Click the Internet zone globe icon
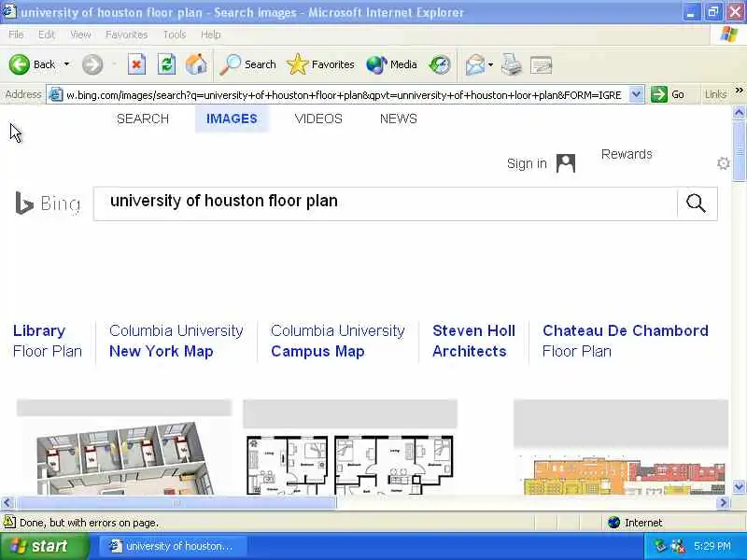Screen dimensions: 747x560 tap(613, 523)
